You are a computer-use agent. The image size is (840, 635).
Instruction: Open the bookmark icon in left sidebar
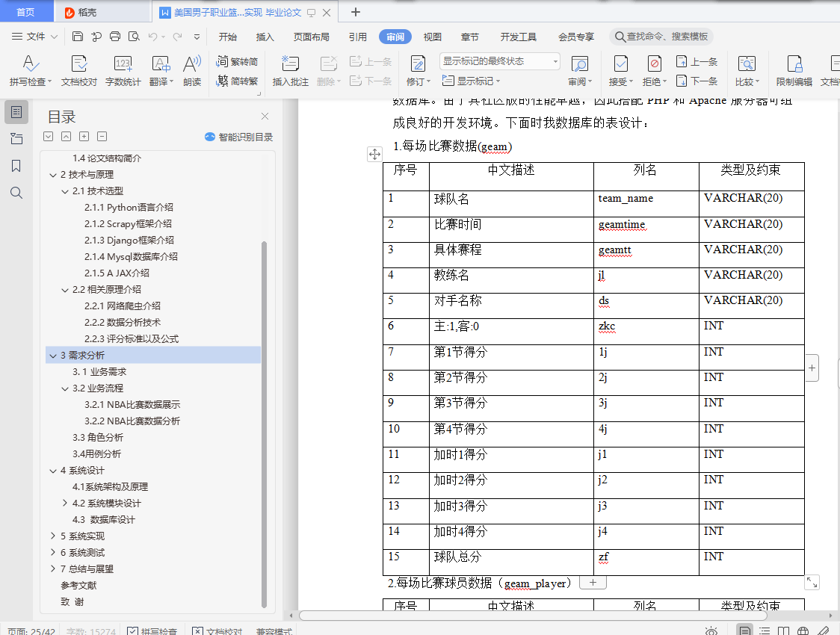tap(16, 166)
